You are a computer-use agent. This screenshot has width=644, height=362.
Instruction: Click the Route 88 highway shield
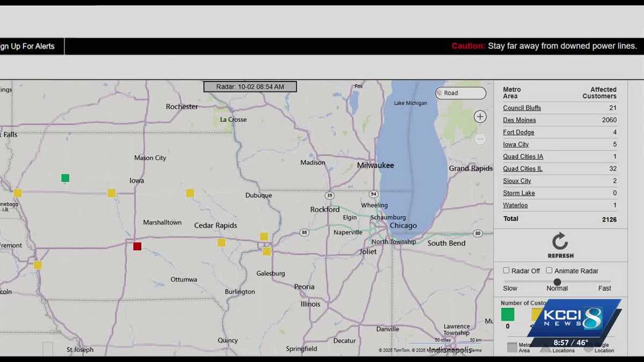tap(304, 232)
